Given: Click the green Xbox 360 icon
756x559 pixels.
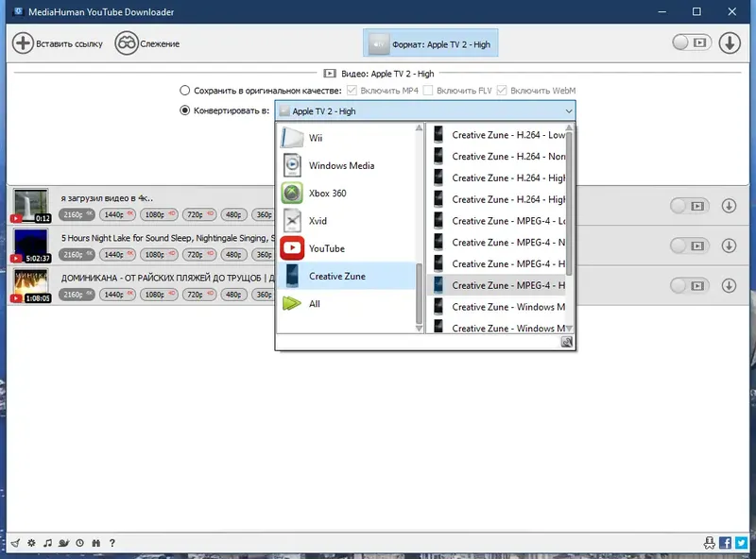Looking at the screenshot, I should (x=292, y=194).
